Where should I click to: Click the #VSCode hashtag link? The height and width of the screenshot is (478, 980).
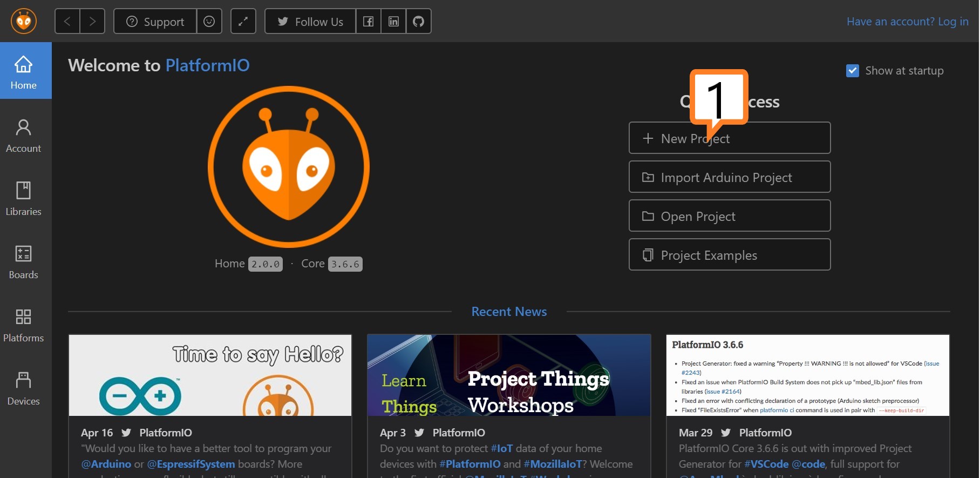pos(766,464)
